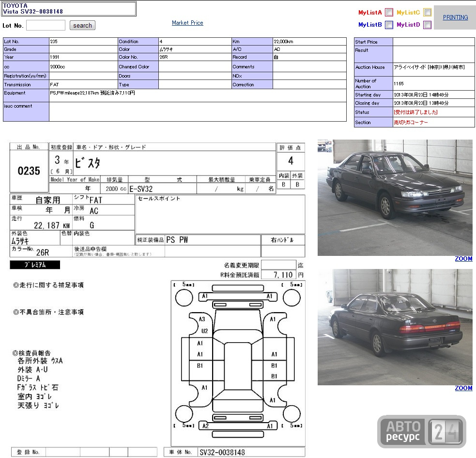476x458 pixels.
Task: Open the Market Price link
Action: (x=187, y=23)
